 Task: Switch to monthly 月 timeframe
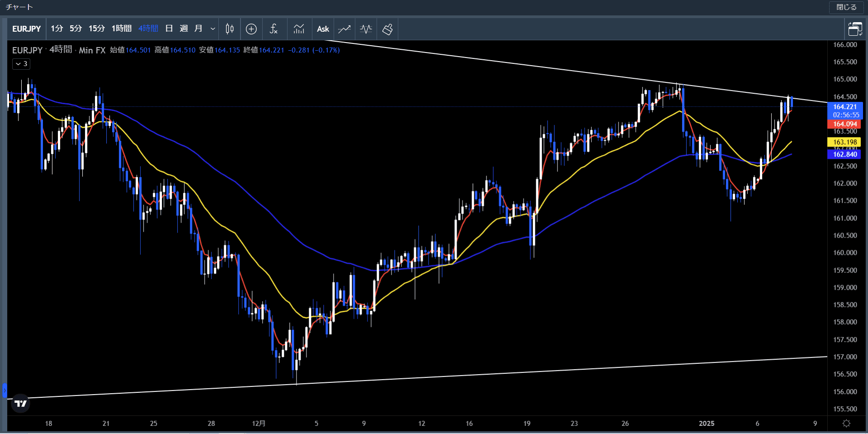tap(198, 29)
